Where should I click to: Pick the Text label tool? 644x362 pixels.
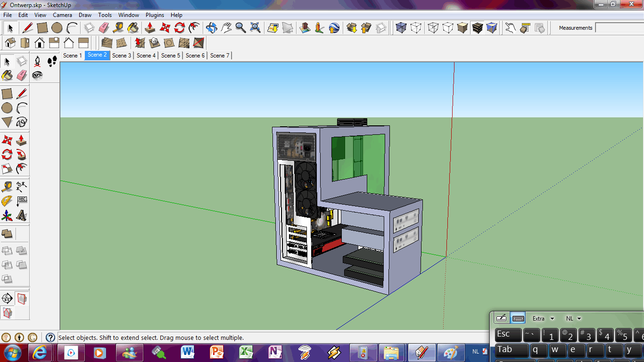tap(22, 201)
